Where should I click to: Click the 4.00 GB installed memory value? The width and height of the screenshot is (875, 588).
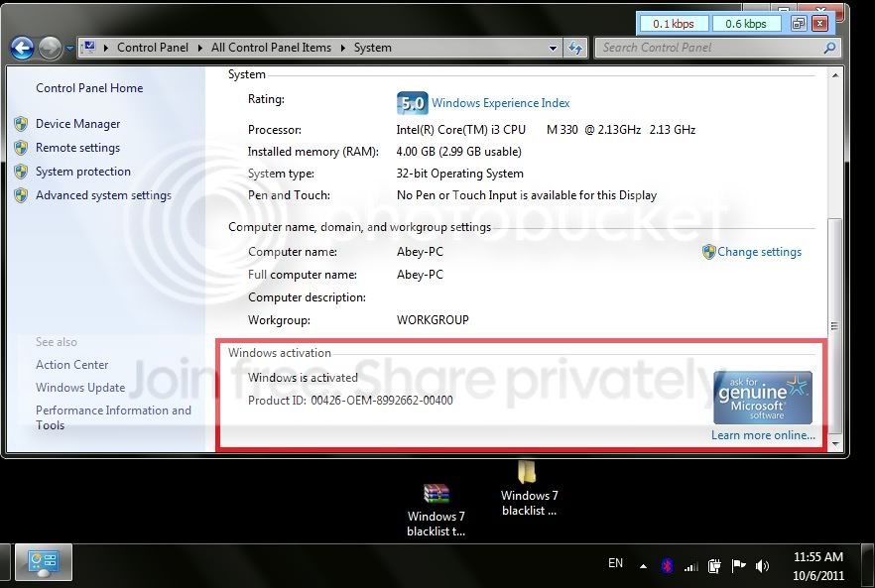pos(458,152)
